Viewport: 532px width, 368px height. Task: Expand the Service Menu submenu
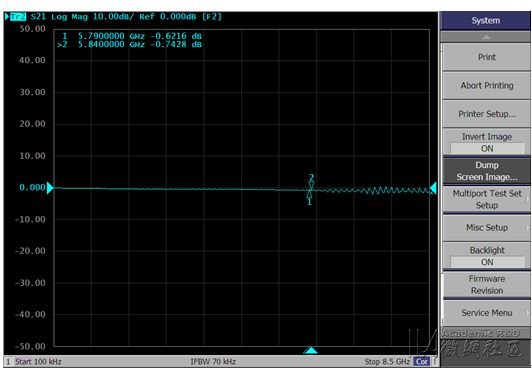click(x=487, y=313)
